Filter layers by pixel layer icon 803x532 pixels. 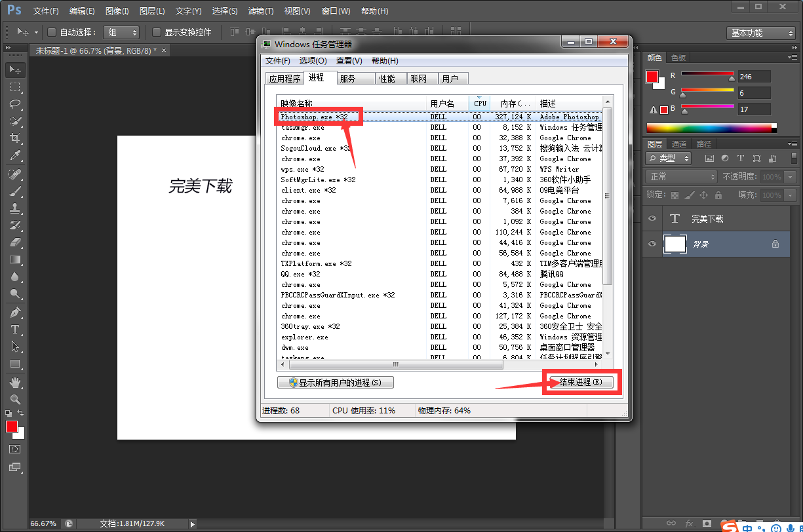[x=709, y=159]
